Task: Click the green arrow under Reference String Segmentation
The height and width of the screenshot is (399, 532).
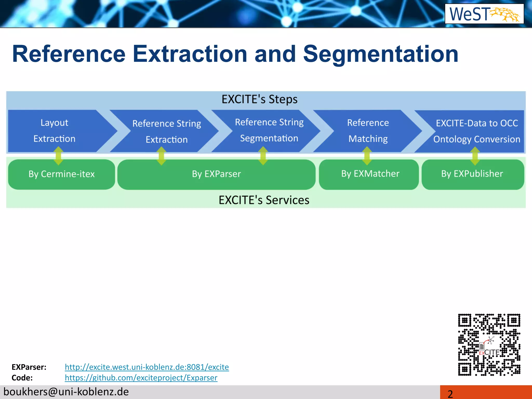Action: 263,156
